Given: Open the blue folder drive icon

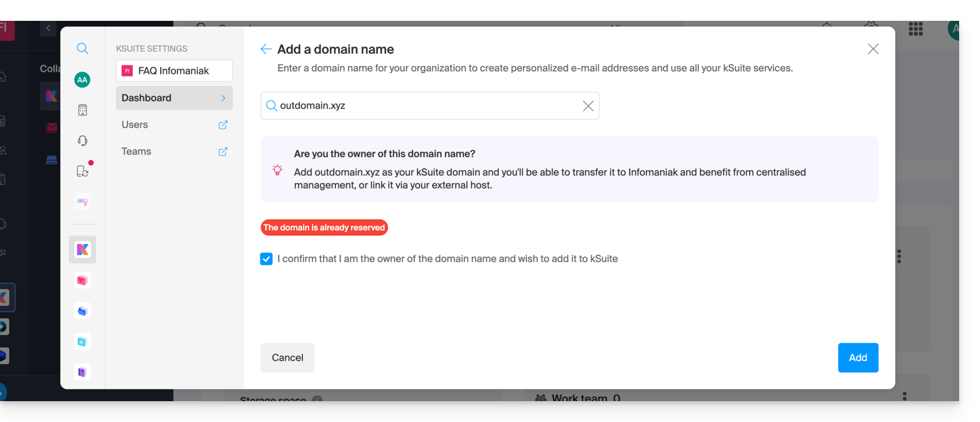Looking at the screenshot, I should [82, 311].
